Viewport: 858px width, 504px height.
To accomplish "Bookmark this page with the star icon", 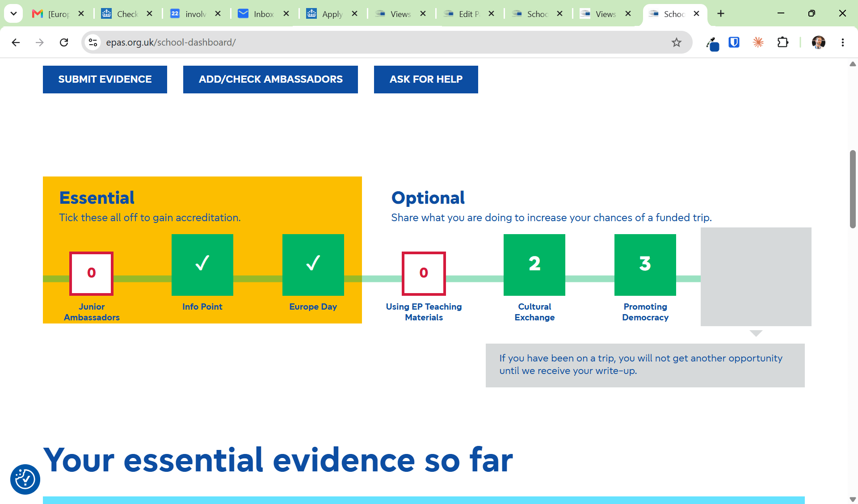I will point(677,42).
